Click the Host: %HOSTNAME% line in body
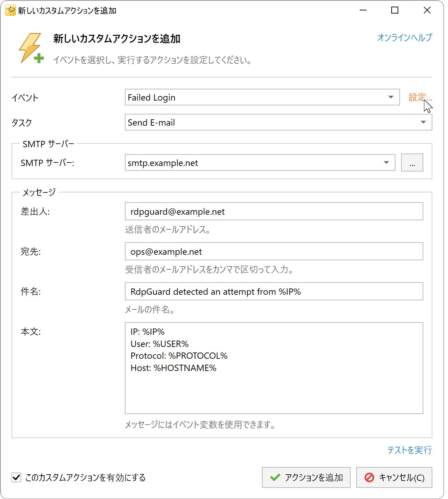448x499 pixels. coord(173,368)
